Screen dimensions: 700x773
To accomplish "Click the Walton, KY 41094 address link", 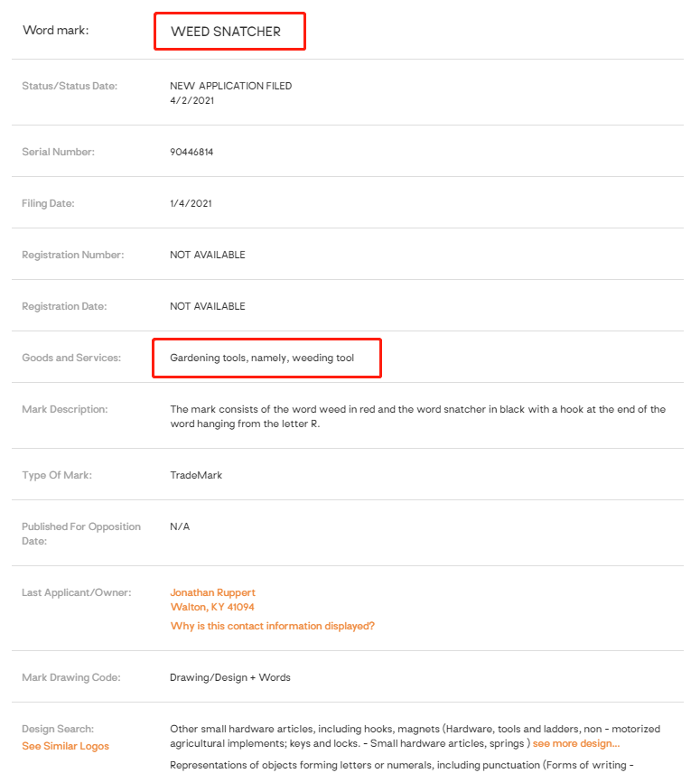I will (212, 607).
